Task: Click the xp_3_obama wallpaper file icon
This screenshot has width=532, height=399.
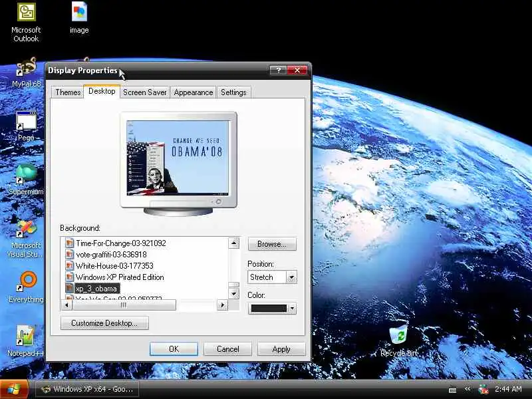Action: 70,289
